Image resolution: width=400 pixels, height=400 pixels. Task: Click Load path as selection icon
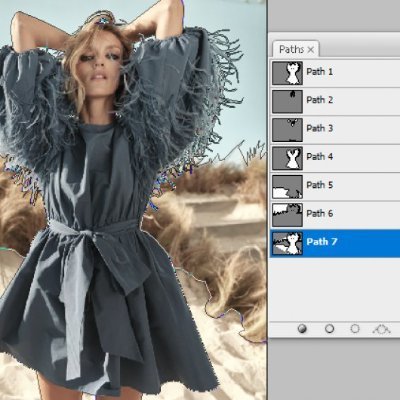pyautogui.click(x=355, y=329)
